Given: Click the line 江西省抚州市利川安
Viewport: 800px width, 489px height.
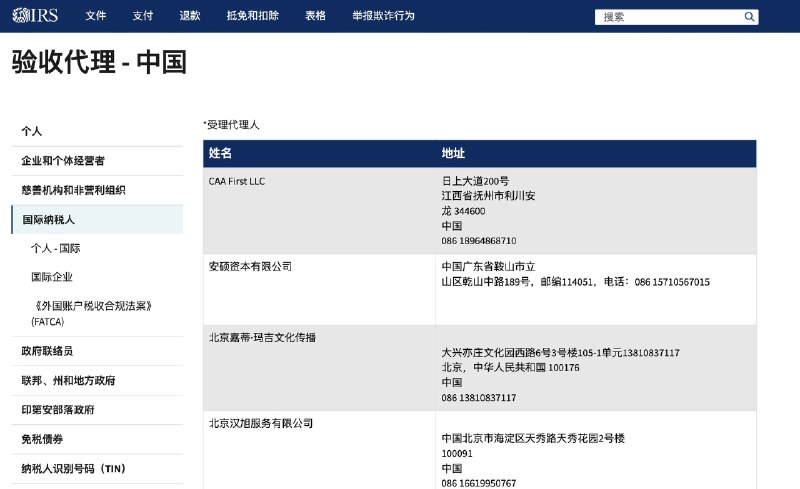Looking at the screenshot, I should (x=488, y=195).
